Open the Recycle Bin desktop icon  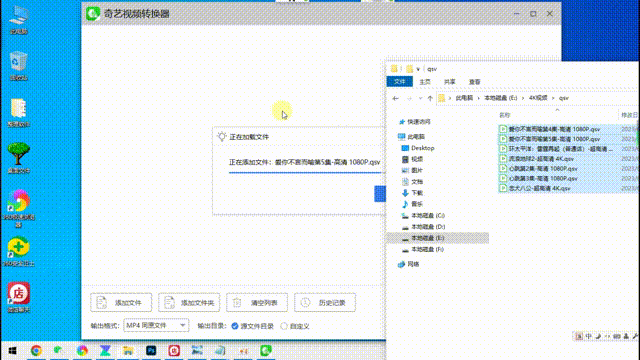click(18, 66)
